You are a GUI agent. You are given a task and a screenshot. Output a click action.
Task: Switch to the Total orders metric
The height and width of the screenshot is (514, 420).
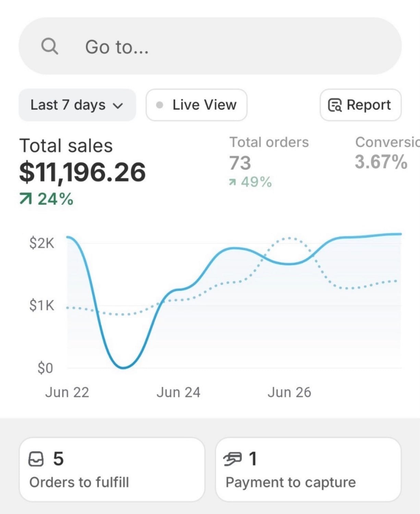(269, 161)
